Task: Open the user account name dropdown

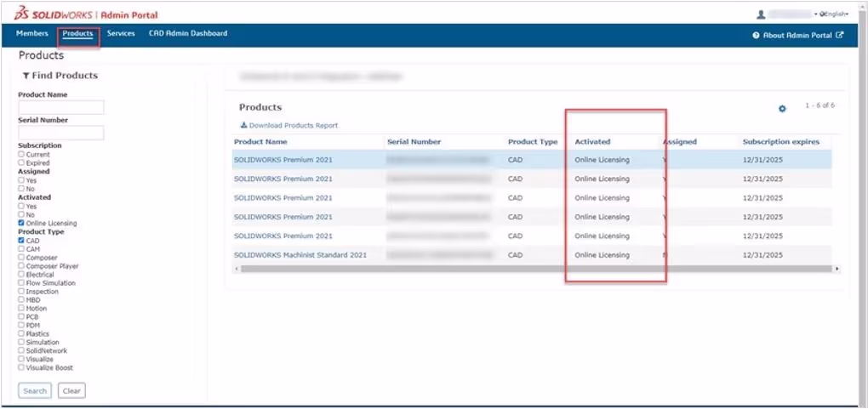Action: [792, 14]
